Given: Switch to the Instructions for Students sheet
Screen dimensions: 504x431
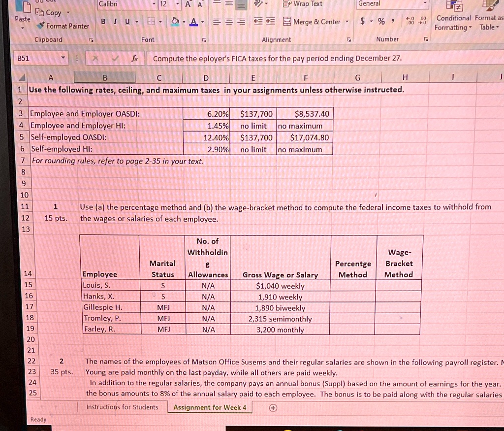Looking at the screenshot, I should [123, 407].
